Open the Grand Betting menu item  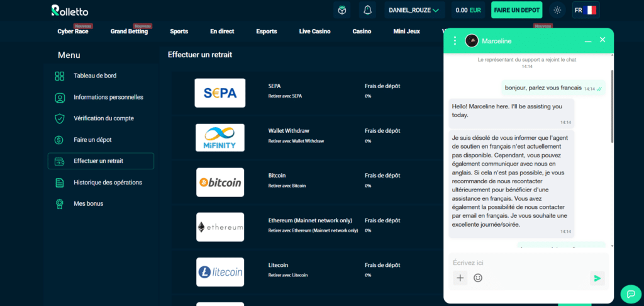tap(129, 31)
